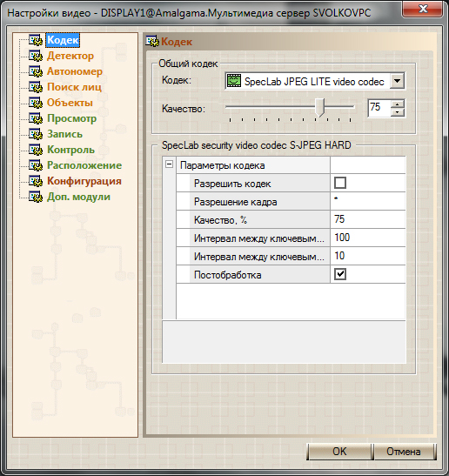The image size is (449, 476).
Task: Click the Качество slider thumb
Action: [x=319, y=107]
